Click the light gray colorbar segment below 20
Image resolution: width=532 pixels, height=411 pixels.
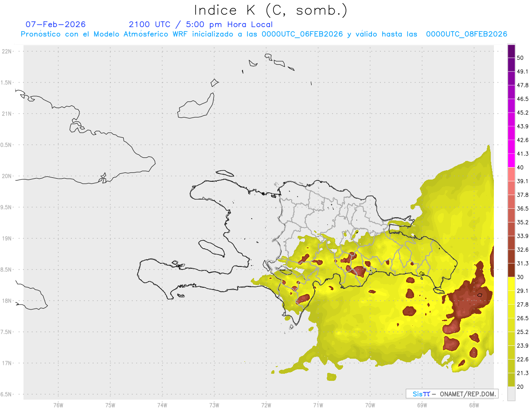[x=511, y=394]
